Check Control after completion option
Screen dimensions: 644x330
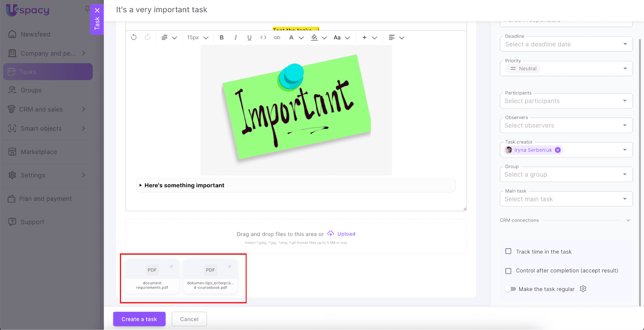pyautogui.click(x=508, y=271)
